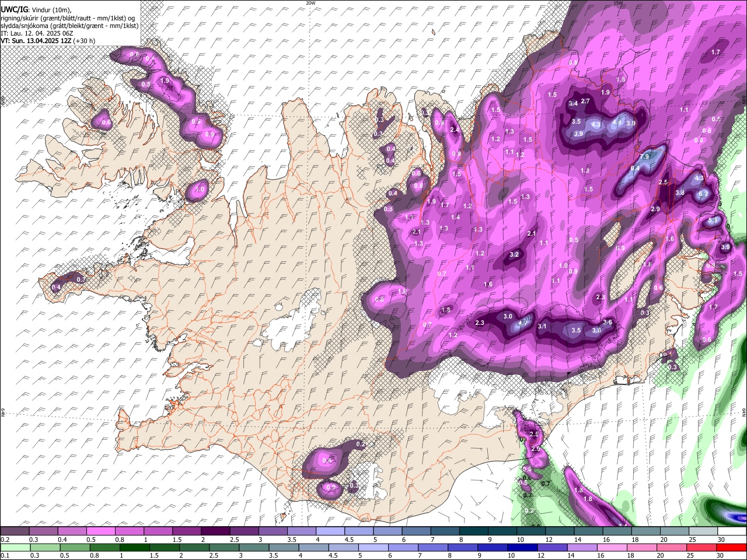Click the 3.6 snowfall value on the map
Image resolution: width=747 pixels, height=560 pixels.
click(x=607, y=322)
